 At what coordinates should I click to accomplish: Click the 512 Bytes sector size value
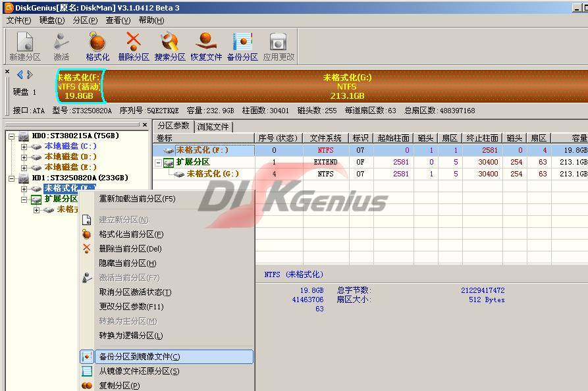[487, 300]
